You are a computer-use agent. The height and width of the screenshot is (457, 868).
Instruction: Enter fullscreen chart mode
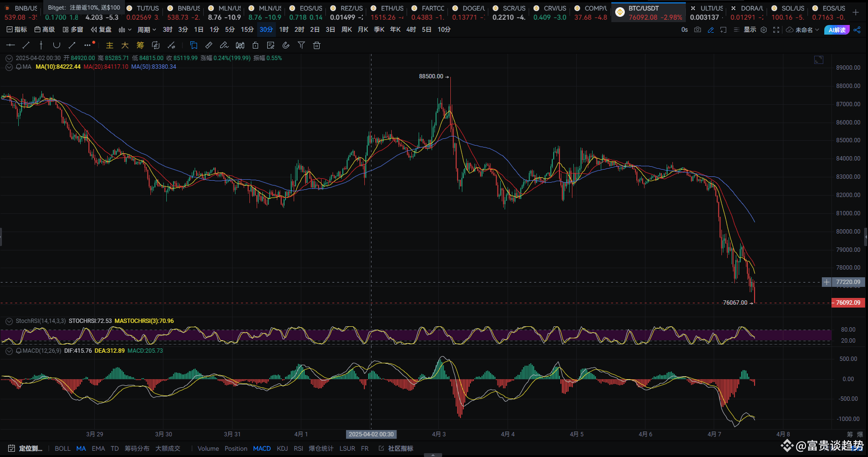click(776, 30)
